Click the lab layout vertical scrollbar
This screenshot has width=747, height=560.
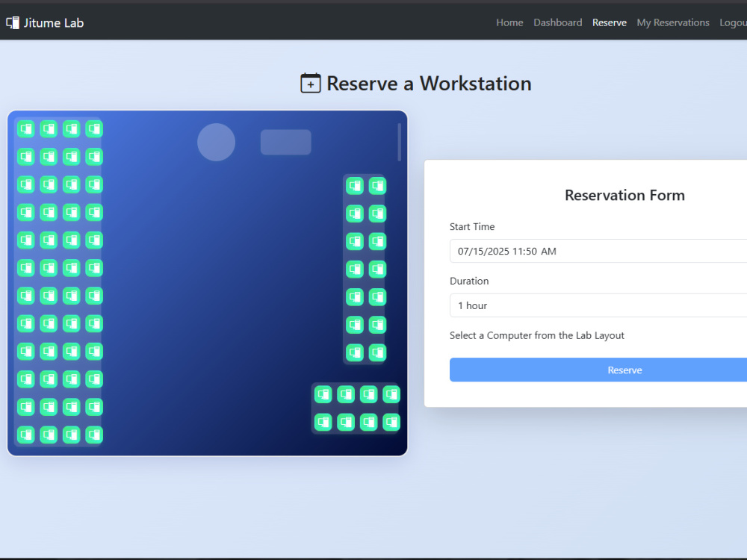(x=399, y=142)
